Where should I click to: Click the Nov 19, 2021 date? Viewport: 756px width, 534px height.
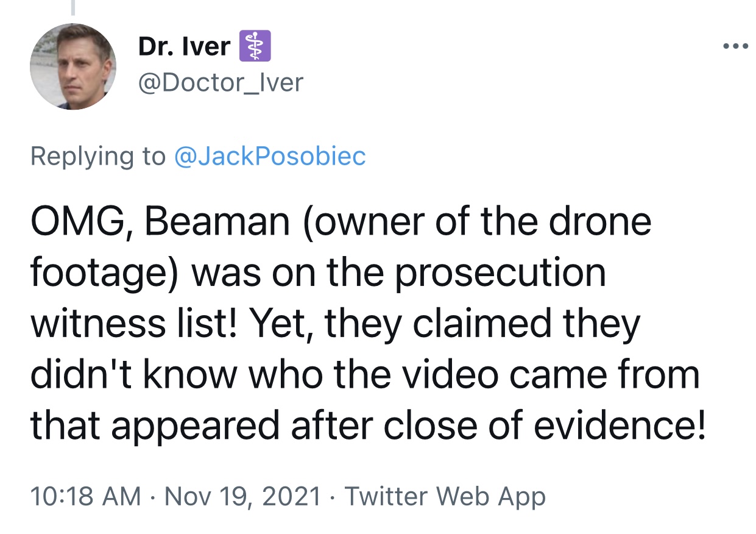coord(242,496)
